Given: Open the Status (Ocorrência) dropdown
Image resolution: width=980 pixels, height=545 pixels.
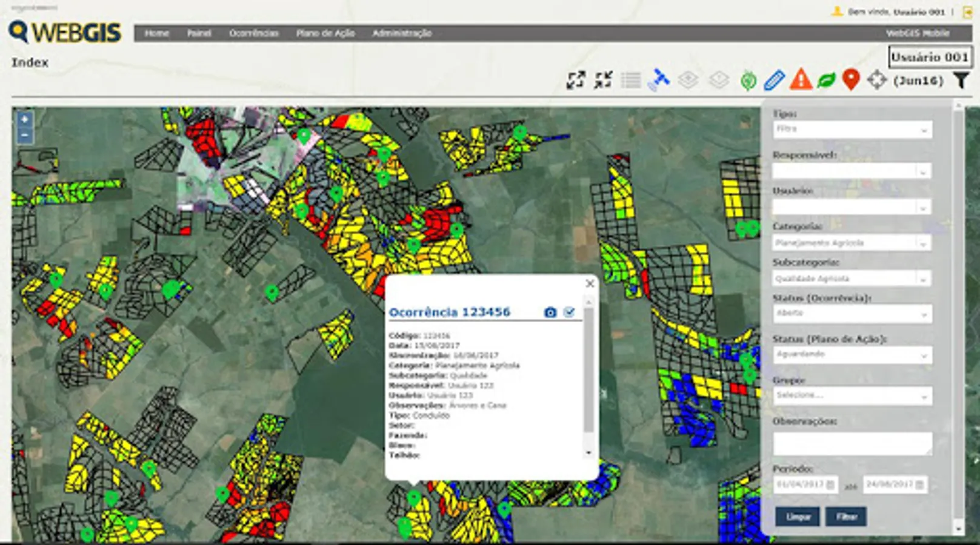Looking at the screenshot, I should [x=852, y=314].
